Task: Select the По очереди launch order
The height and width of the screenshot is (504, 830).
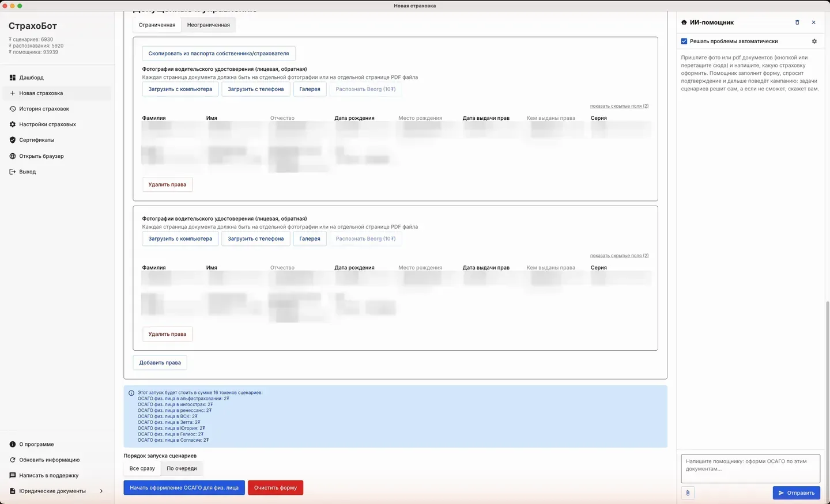Action: pyautogui.click(x=182, y=468)
